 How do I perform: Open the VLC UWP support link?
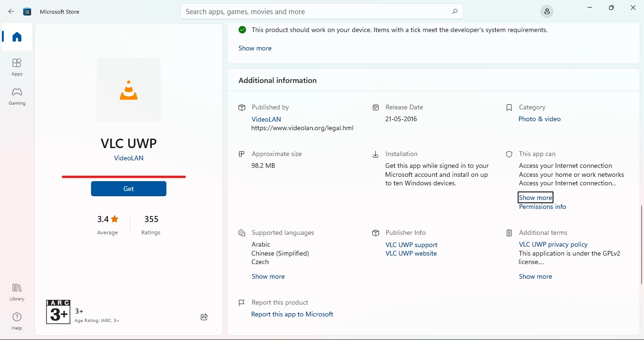point(412,245)
